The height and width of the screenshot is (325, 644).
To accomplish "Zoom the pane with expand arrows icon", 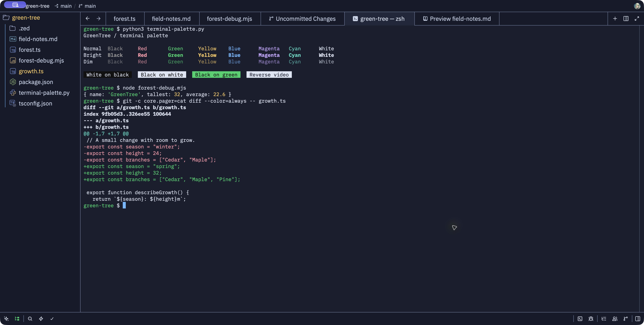I will click(637, 18).
